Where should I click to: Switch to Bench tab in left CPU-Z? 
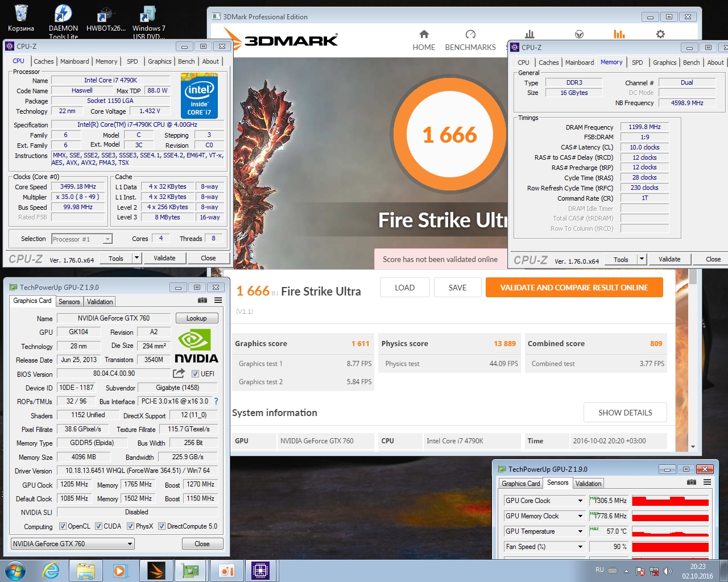point(186,61)
